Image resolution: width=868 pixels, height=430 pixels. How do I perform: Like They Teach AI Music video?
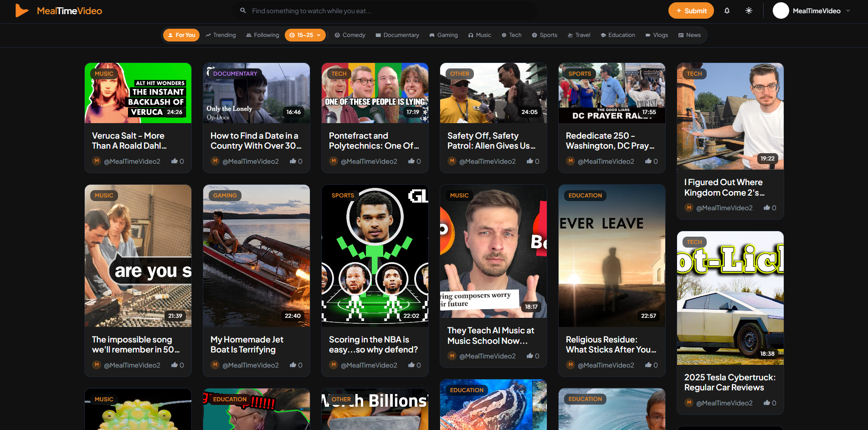coord(533,356)
